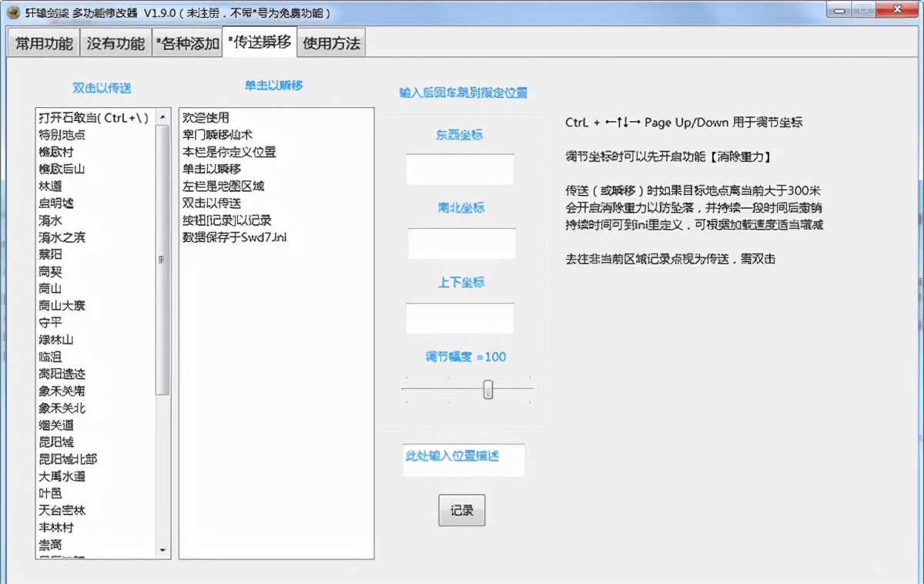924x584 pixels.
Task: Click the 此处输入位置搜索 search box
Action: click(x=463, y=460)
